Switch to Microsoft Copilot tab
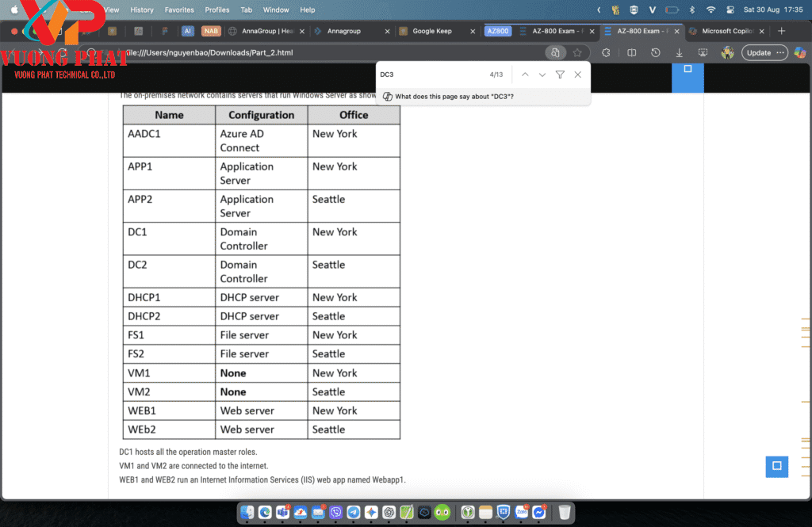812x527 pixels. pos(727,31)
